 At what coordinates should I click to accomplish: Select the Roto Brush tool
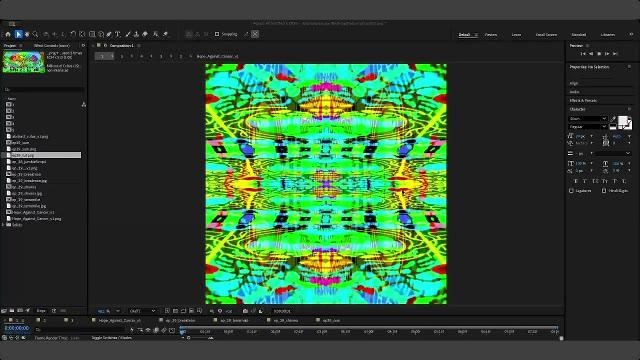(x=156, y=35)
